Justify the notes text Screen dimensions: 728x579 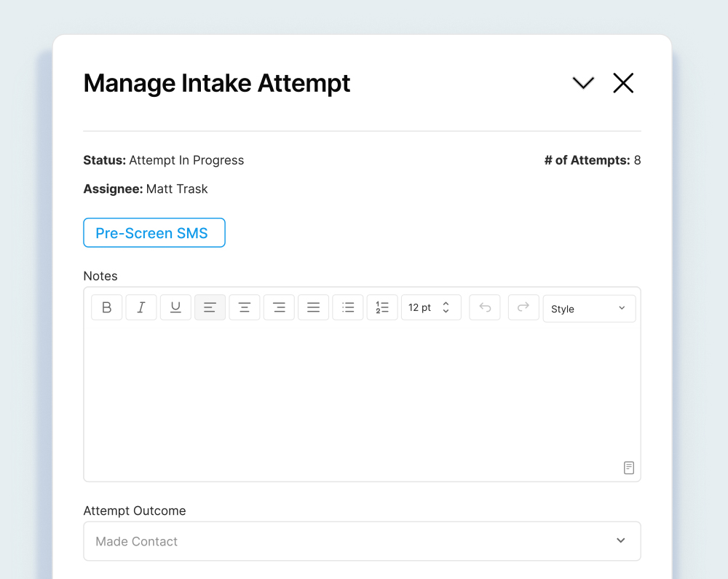pyautogui.click(x=313, y=307)
